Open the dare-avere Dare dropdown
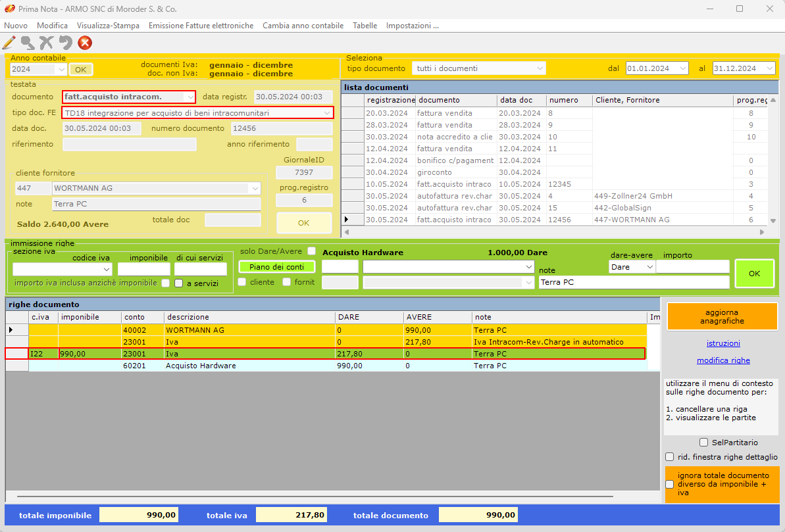 pyautogui.click(x=631, y=267)
